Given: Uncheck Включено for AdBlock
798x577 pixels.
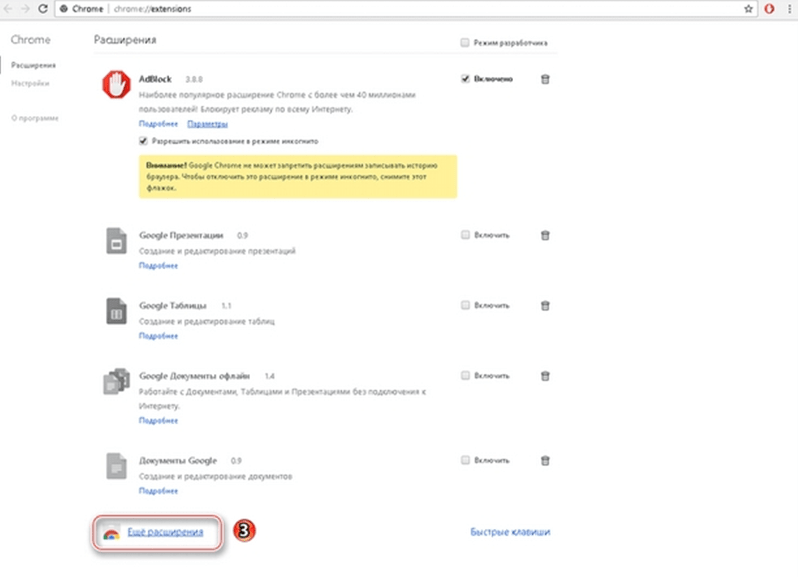Looking at the screenshot, I should [466, 79].
